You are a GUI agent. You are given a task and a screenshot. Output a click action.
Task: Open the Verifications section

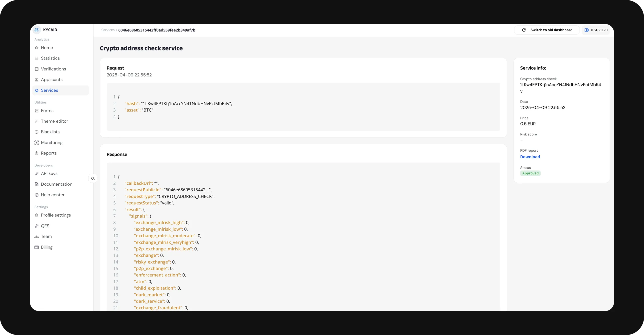[x=53, y=69]
